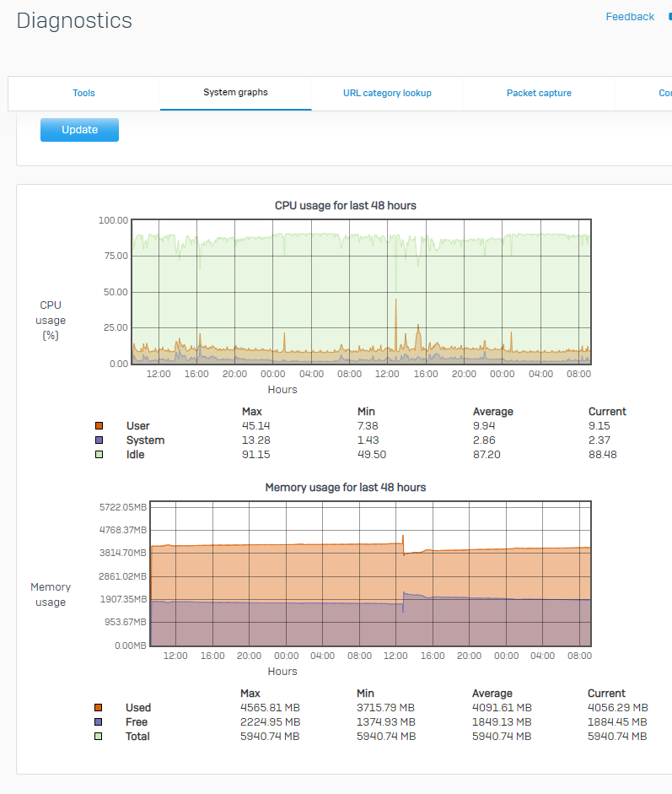Click the Idle max value 91.15
This screenshot has width=672, height=794.
pos(256,454)
